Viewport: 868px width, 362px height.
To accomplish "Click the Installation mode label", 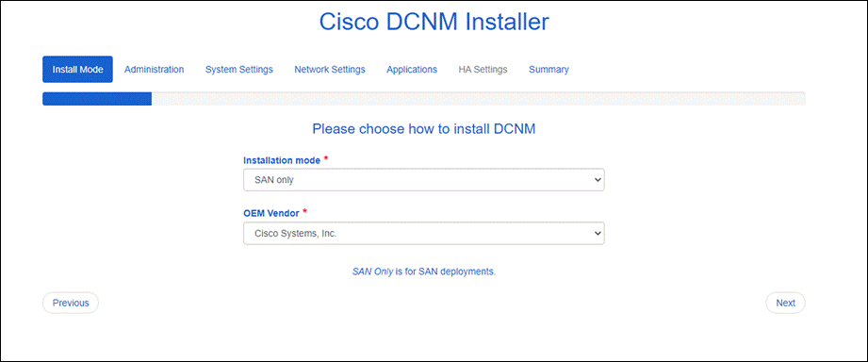I will point(282,160).
